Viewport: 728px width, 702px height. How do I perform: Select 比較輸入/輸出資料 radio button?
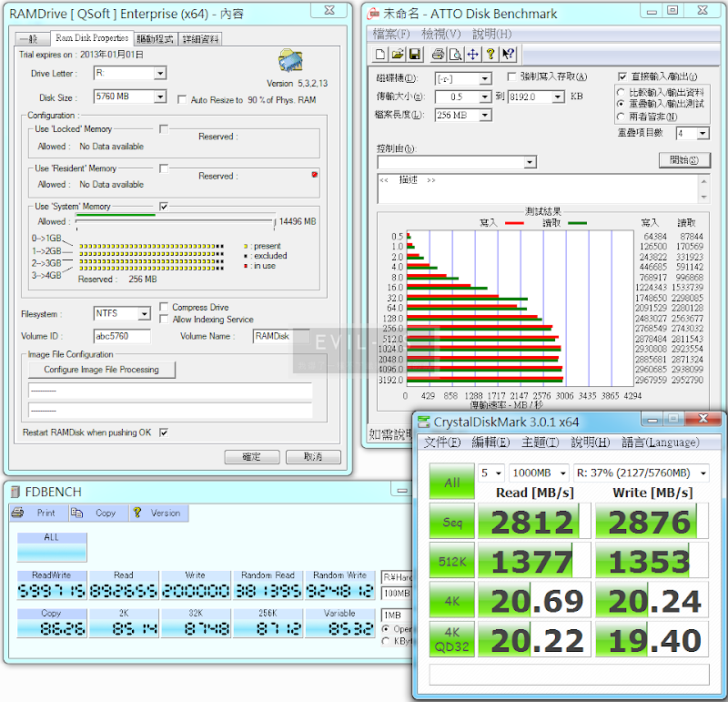pos(621,92)
